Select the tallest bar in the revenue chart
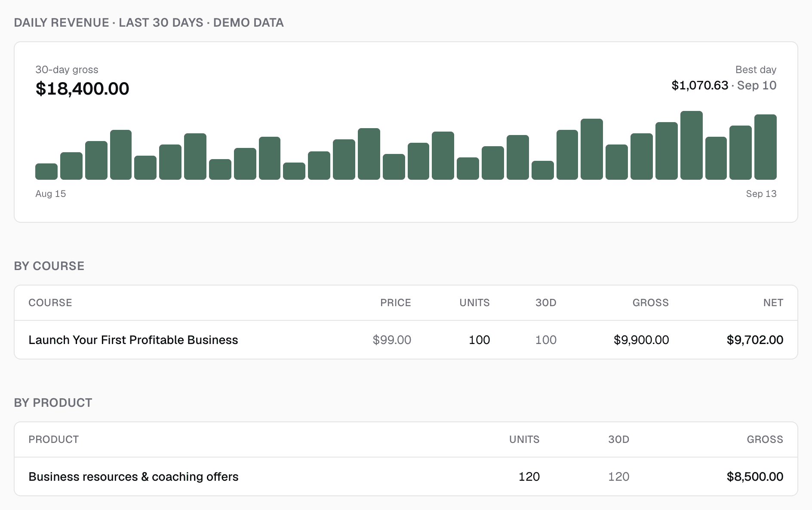The image size is (812, 510). (x=692, y=145)
